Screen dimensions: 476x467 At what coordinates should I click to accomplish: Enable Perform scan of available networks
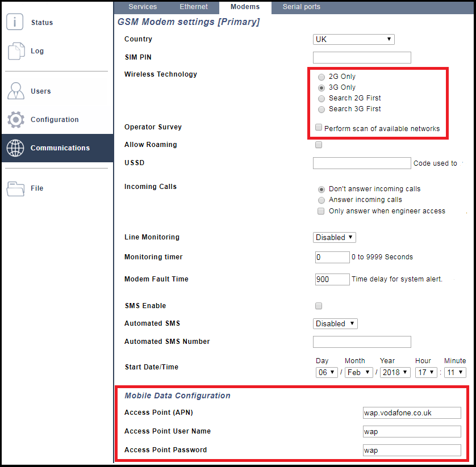[319, 128]
